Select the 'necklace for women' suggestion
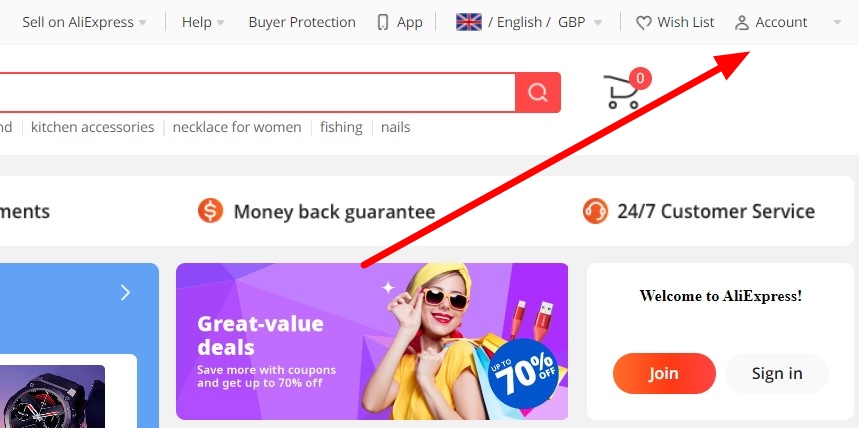The image size is (859, 428). (x=237, y=127)
